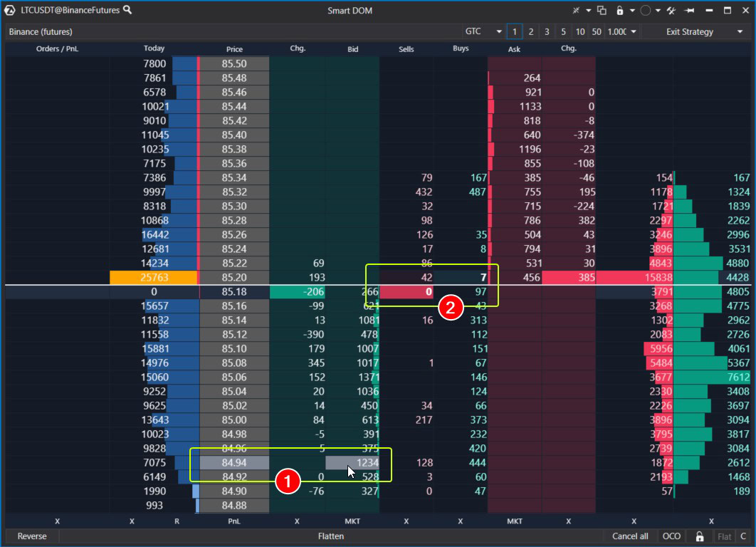Screen dimensions: 756x547
Task: Expand the Exit Strategy dropdown
Action: (x=703, y=31)
